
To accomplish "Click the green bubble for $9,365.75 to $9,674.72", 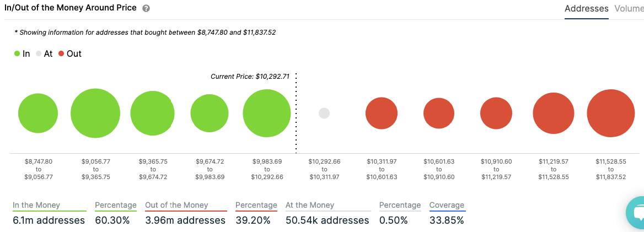I will coord(152,114).
